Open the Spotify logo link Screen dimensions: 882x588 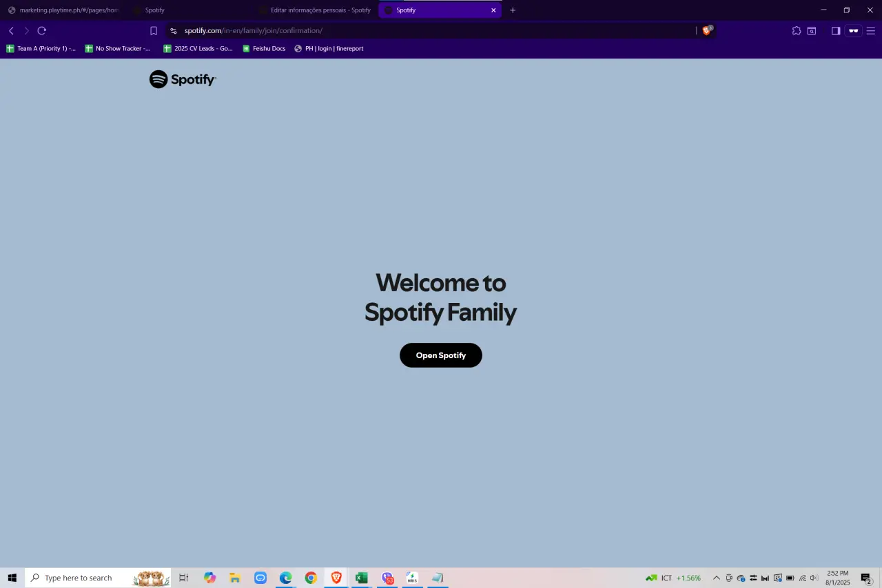pyautogui.click(x=183, y=79)
